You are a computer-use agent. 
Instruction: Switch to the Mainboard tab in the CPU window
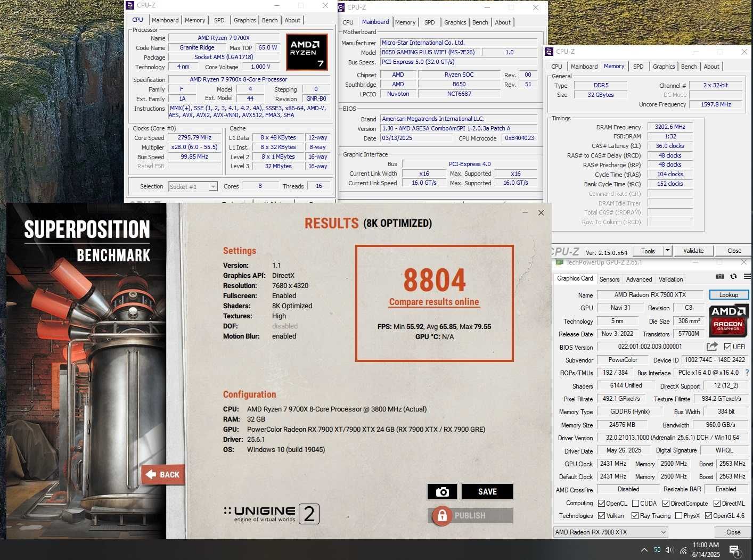(165, 20)
